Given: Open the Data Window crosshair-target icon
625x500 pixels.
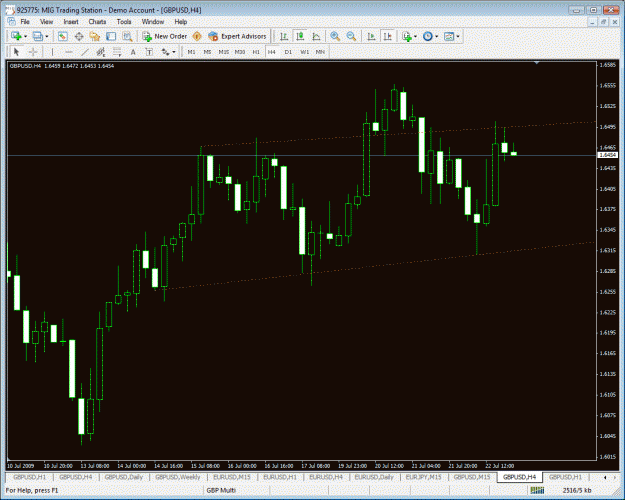Looking at the screenshot, I should click(x=79, y=37).
